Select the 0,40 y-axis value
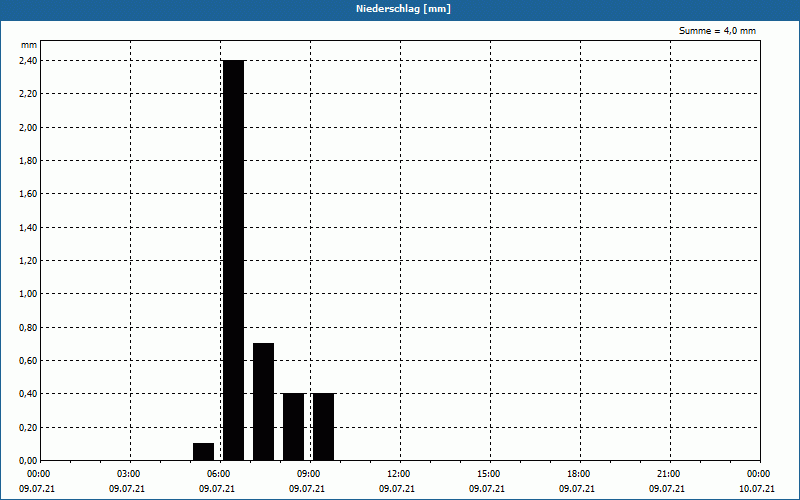The width and height of the screenshot is (800, 500). pos(28,394)
